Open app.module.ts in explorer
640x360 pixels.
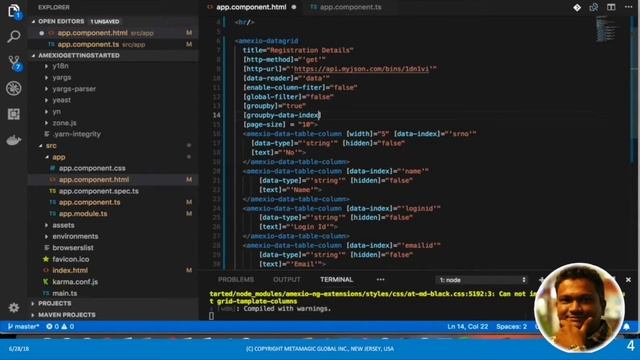click(83, 214)
